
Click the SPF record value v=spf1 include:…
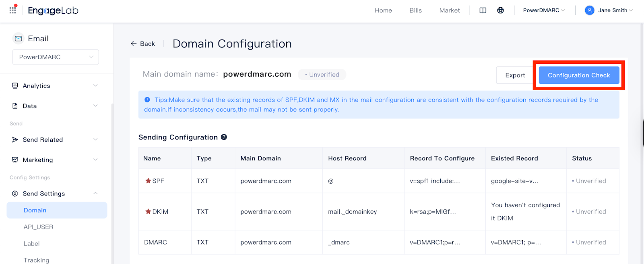coord(435,181)
